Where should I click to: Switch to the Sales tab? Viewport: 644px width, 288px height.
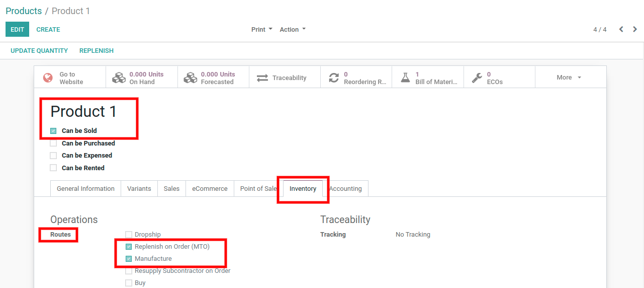coord(171,189)
